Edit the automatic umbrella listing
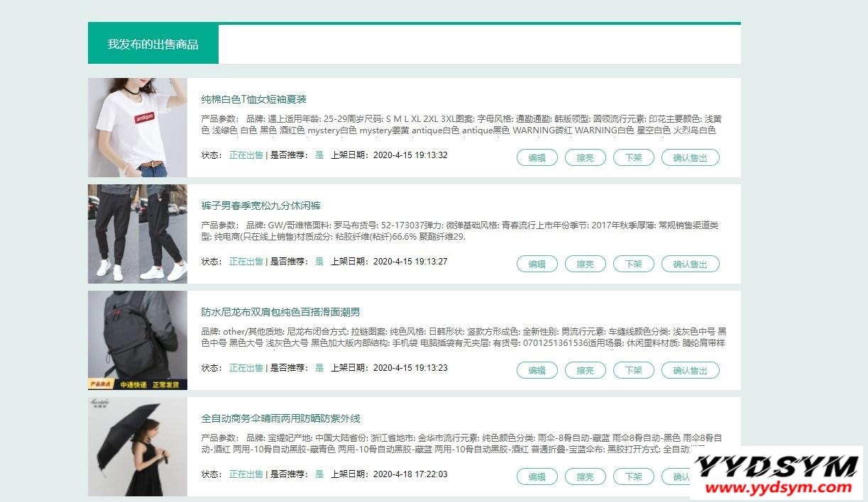The image size is (868, 502). (537, 476)
